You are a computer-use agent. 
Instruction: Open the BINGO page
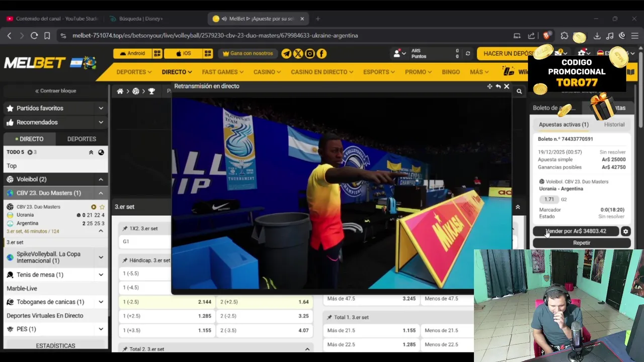(x=451, y=72)
